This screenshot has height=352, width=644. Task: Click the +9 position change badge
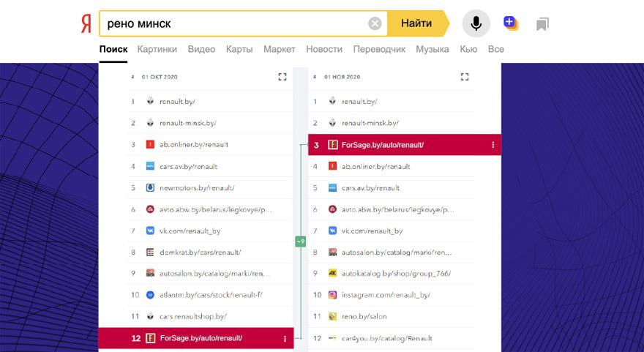(x=300, y=241)
